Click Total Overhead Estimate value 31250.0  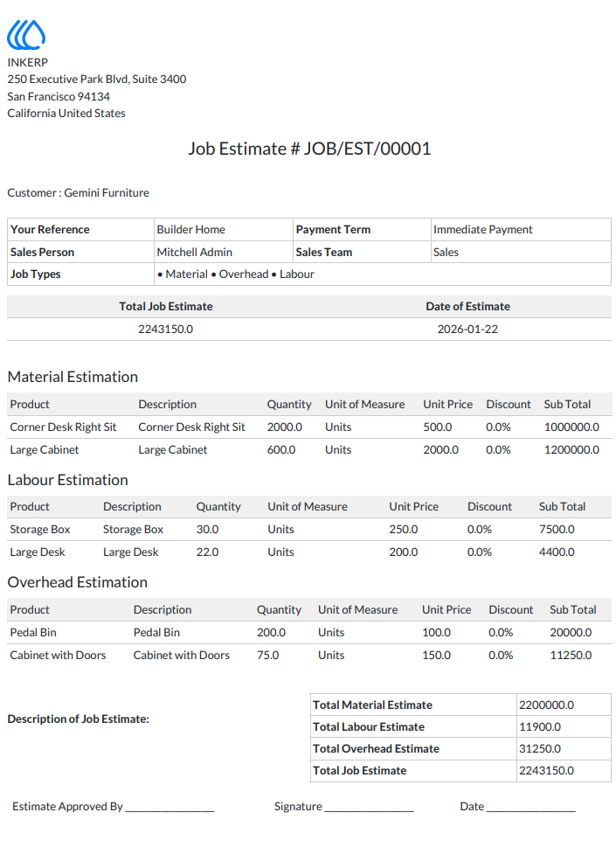[x=540, y=748]
